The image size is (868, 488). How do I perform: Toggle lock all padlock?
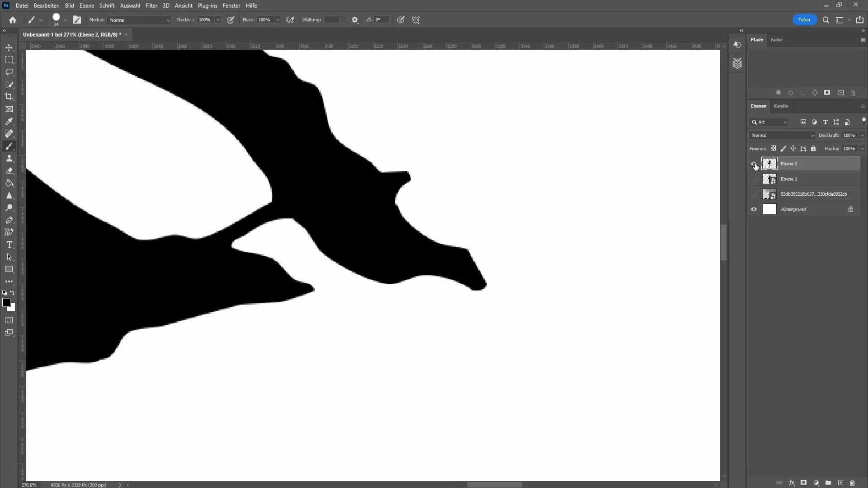813,149
